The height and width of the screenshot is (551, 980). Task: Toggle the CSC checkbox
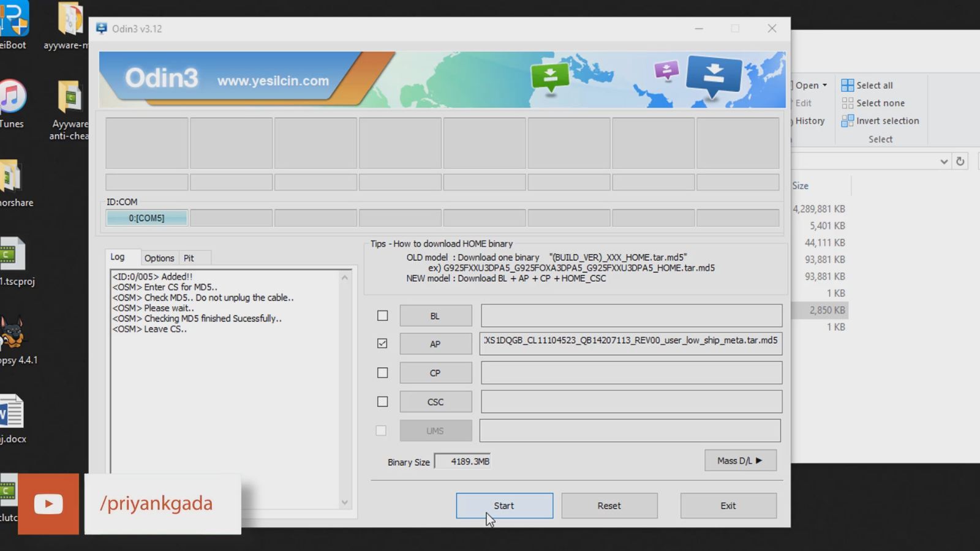[382, 402]
